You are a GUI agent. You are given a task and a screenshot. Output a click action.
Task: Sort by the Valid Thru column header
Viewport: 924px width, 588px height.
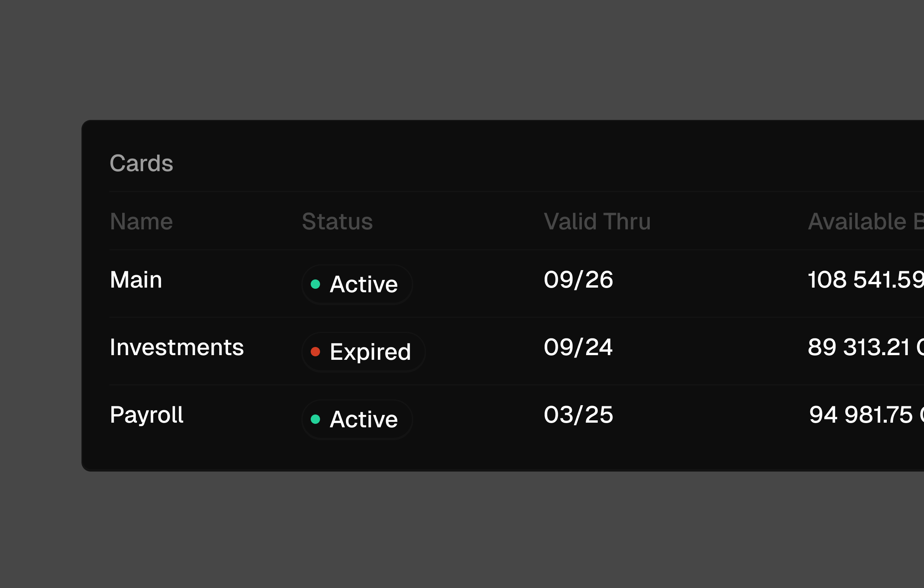[597, 222]
